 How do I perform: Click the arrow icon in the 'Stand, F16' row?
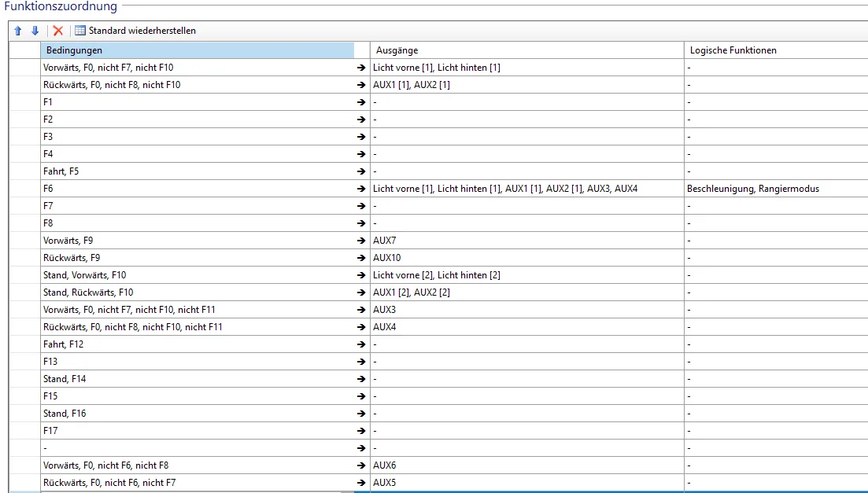pyautogui.click(x=361, y=414)
